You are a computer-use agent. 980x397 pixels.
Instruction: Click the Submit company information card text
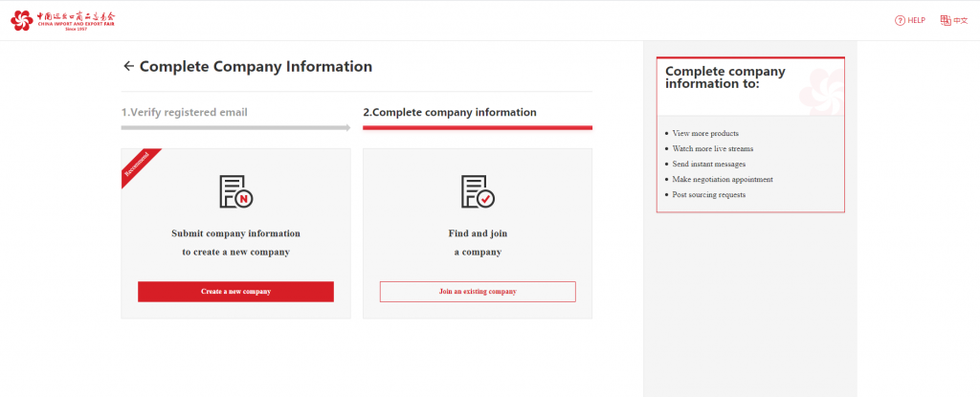click(x=235, y=243)
